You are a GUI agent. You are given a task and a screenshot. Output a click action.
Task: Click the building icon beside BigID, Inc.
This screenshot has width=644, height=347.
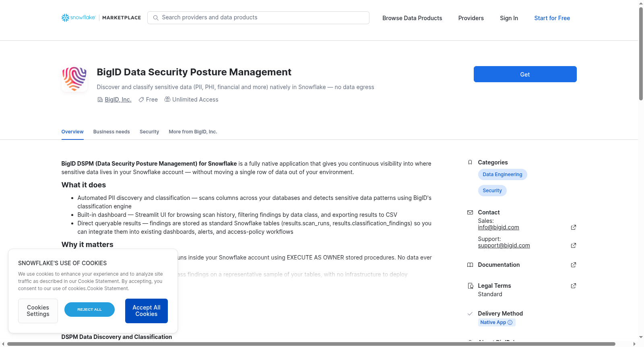(x=100, y=100)
